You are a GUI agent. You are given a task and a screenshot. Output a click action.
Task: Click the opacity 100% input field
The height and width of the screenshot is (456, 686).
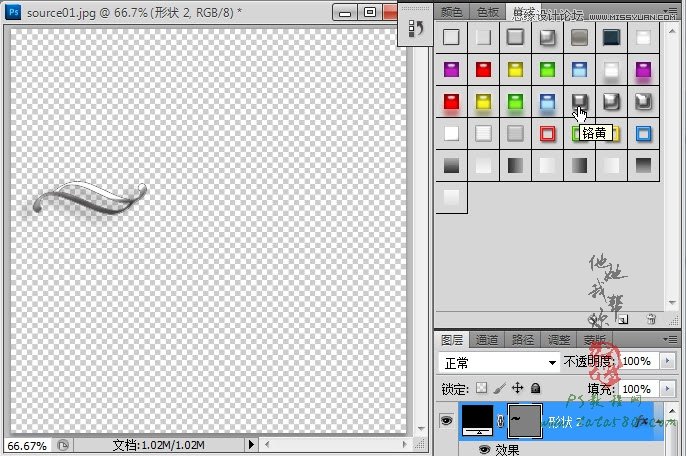(640, 361)
